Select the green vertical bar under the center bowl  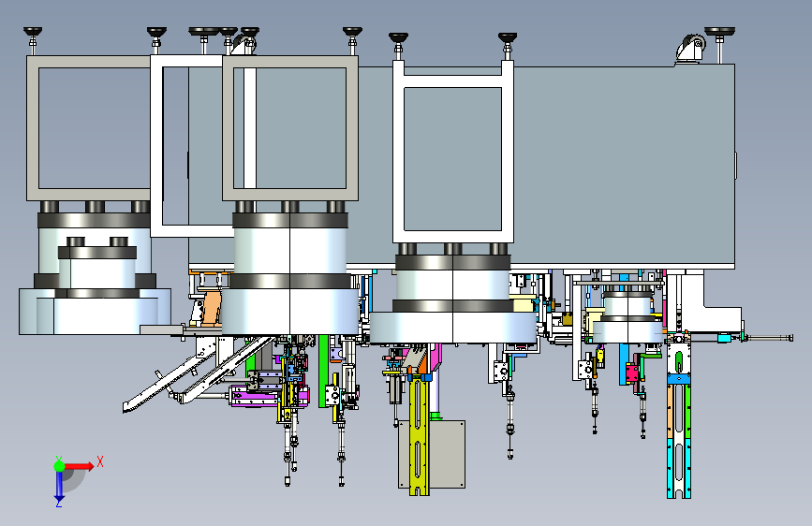(x=324, y=371)
